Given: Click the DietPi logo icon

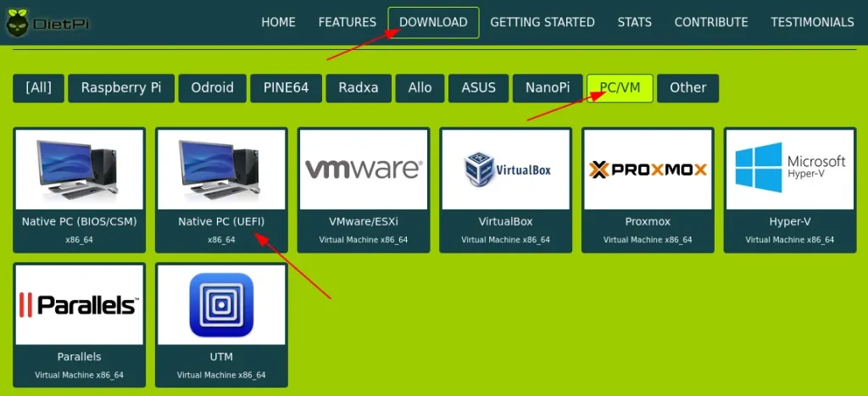Looking at the screenshot, I should pyautogui.click(x=17, y=24).
